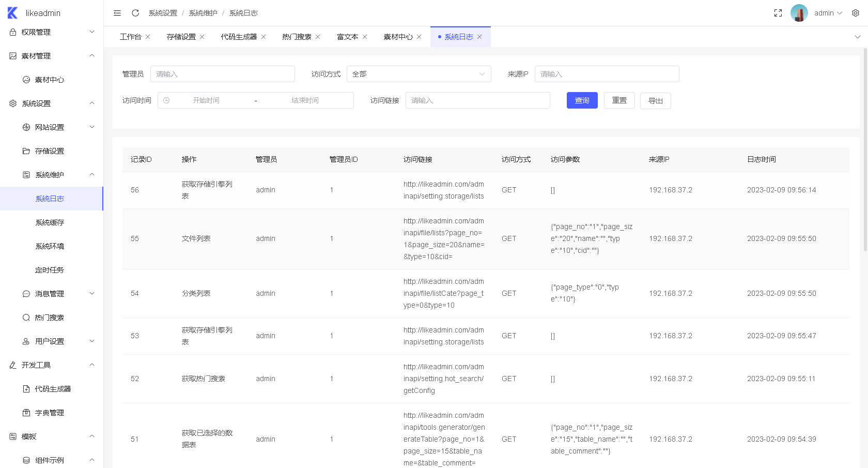Click the admin user avatar
This screenshot has height=468, width=868.
799,13
